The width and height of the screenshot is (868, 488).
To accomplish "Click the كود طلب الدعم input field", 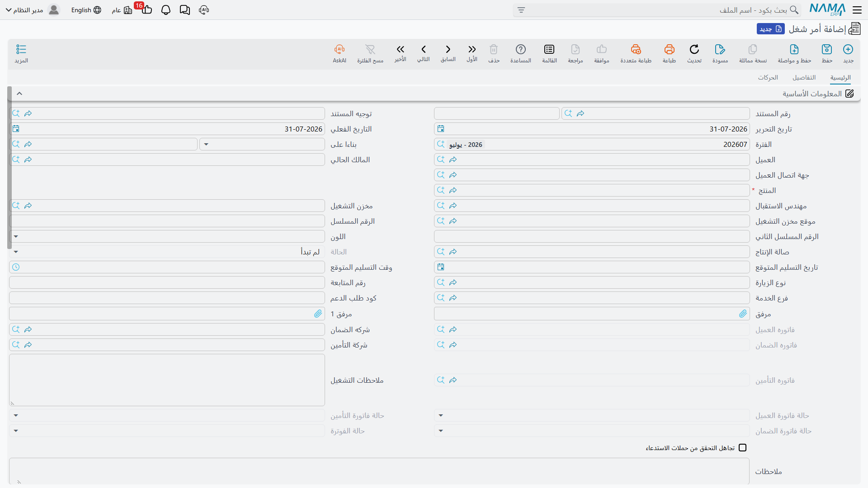I will (x=167, y=298).
